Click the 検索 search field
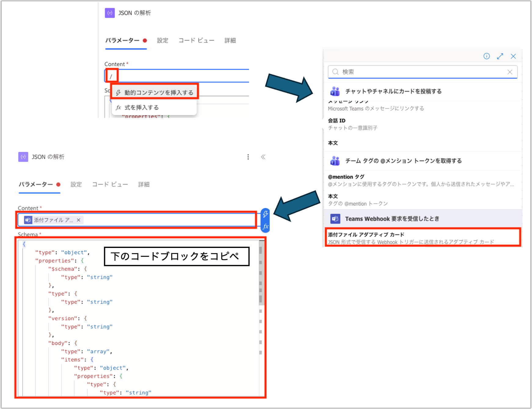This screenshot has width=532, height=409. [421, 72]
